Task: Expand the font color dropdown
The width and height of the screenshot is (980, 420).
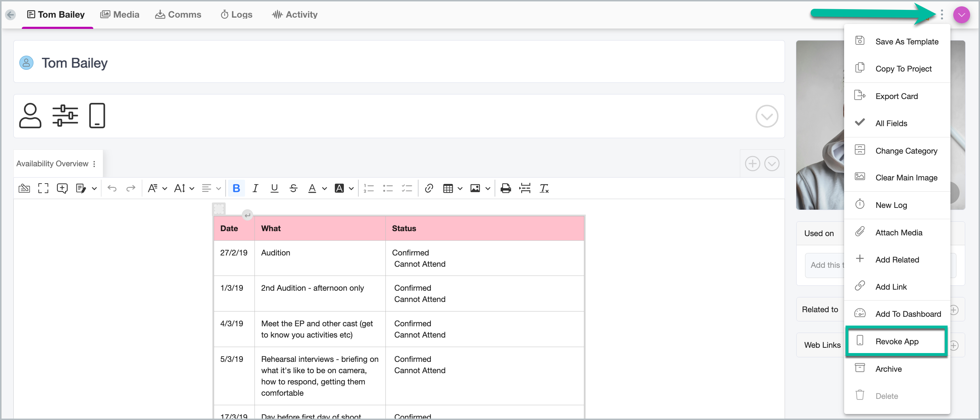Action: click(x=324, y=189)
